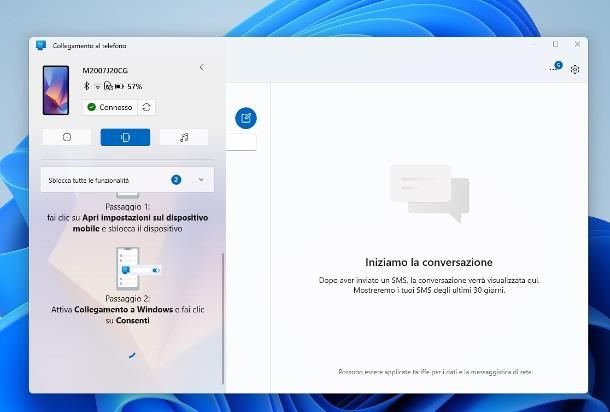
Task: Click the phone cellular signal icon
Action: 108,86
